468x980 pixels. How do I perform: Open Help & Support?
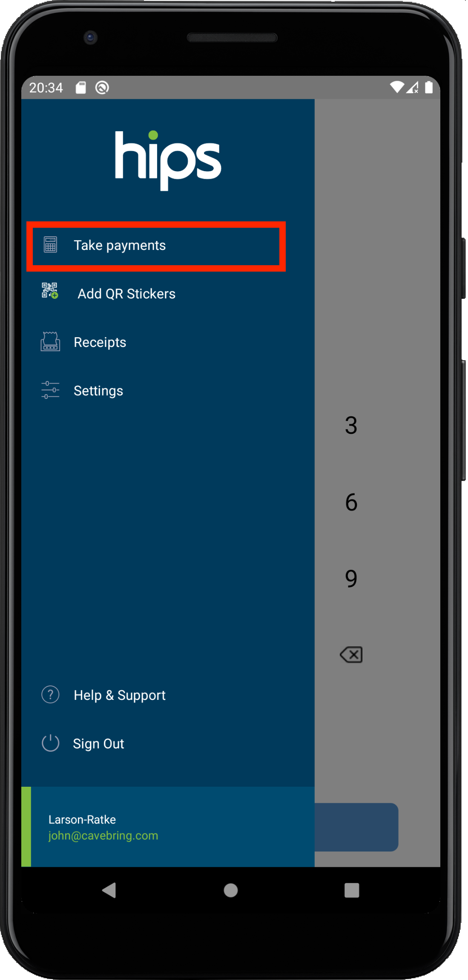point(120,695)
